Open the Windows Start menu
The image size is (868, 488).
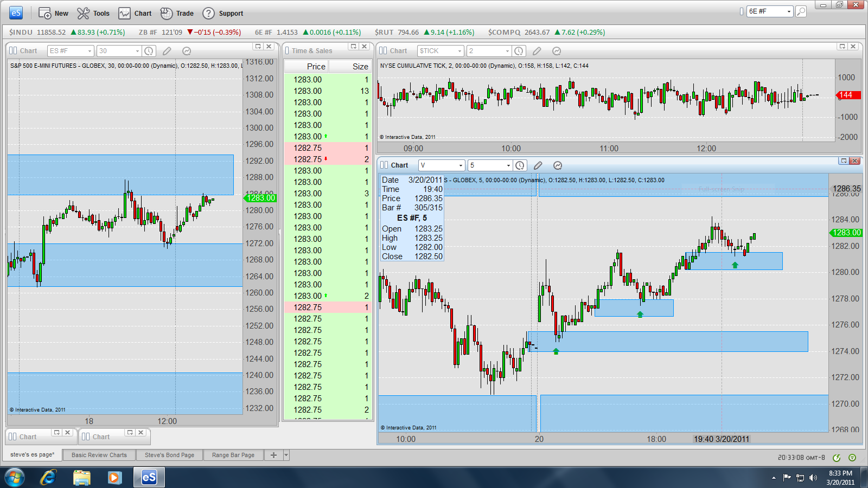pyautogui.click(x=14, y=478)
